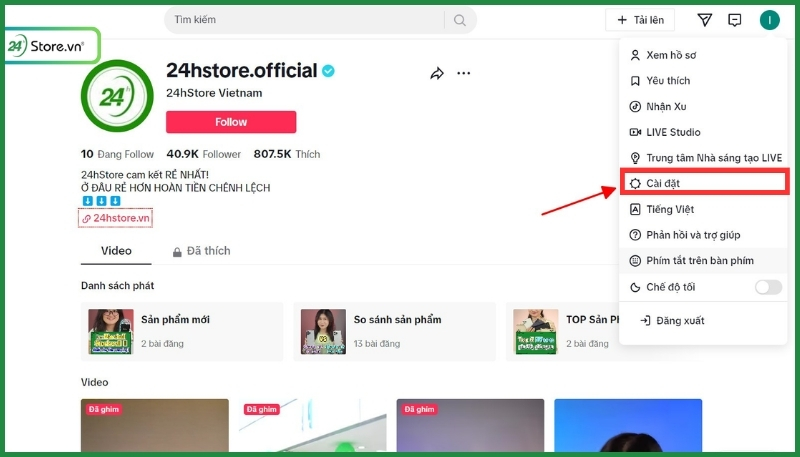Click the verified badge beside 24hstore.official
This screenshot has height=457, width=800.
coord(329,71)
